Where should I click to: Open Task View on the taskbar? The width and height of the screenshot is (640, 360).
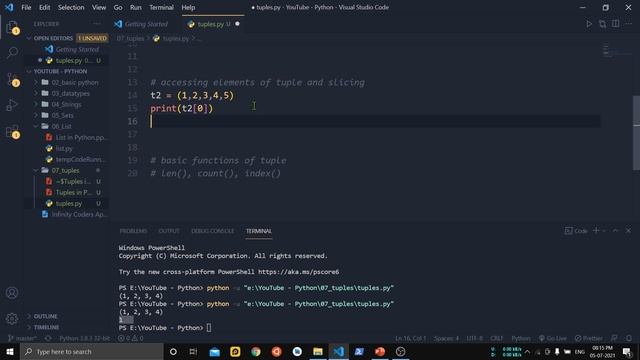(x=193, y=351)
